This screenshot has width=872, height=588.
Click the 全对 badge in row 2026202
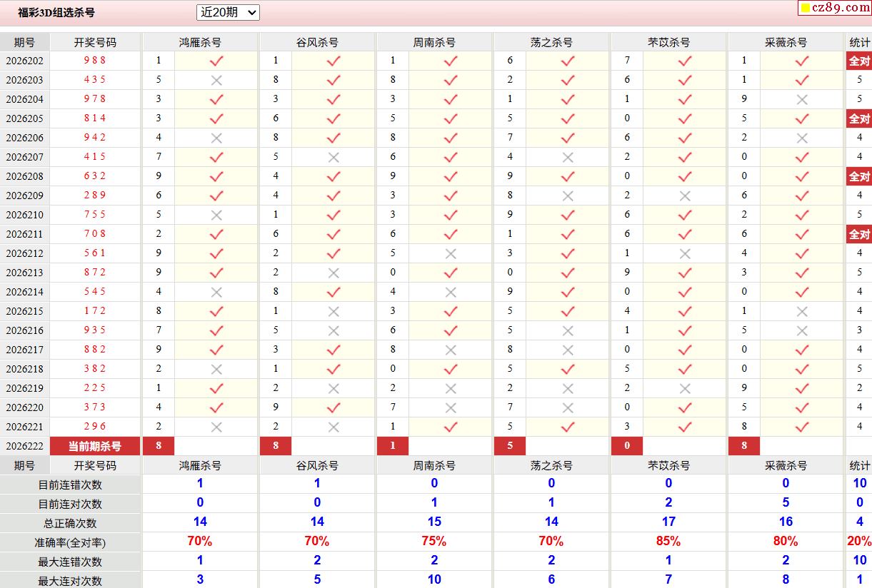pos(859,61)
